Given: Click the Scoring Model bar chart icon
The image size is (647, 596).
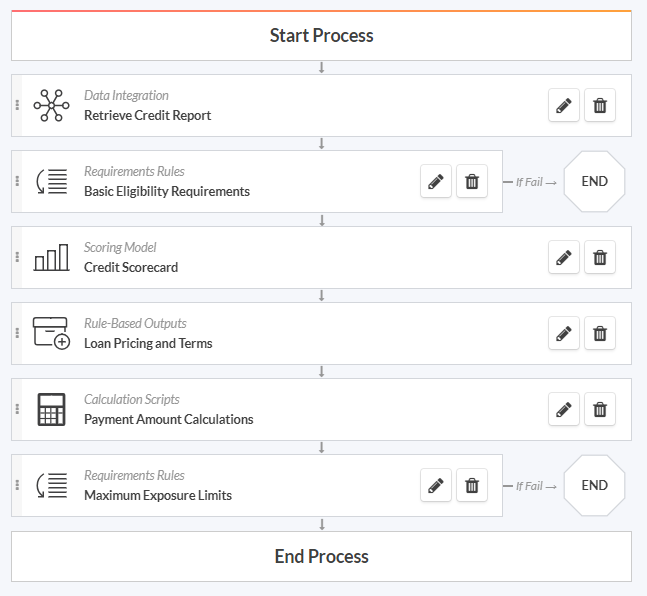Looking at the screenshot, I should click(51, 257).
